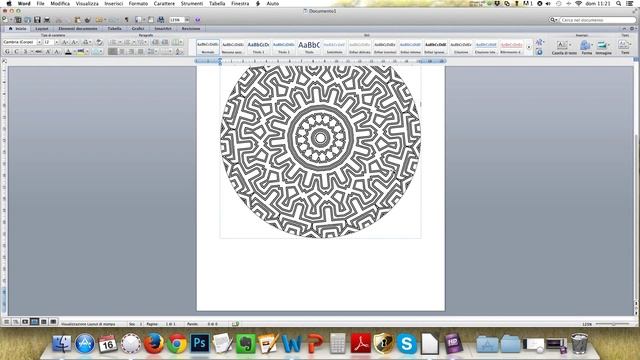Open the Revisione ribbon tab

point(191,29)
